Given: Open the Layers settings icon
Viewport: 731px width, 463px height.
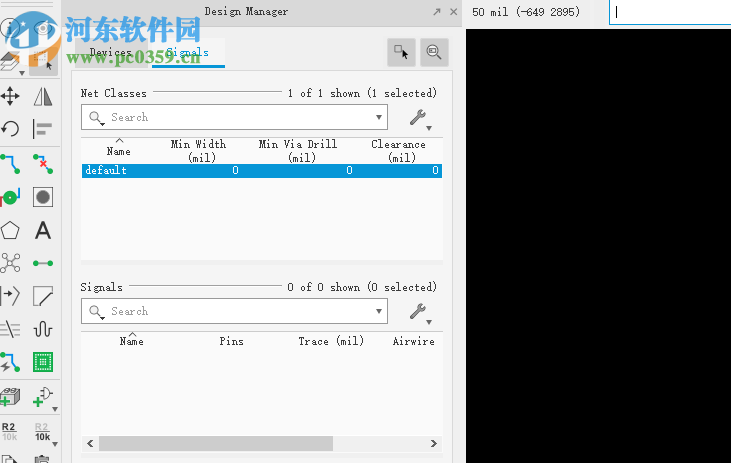Looking at the screenshot, I should 9,62.
